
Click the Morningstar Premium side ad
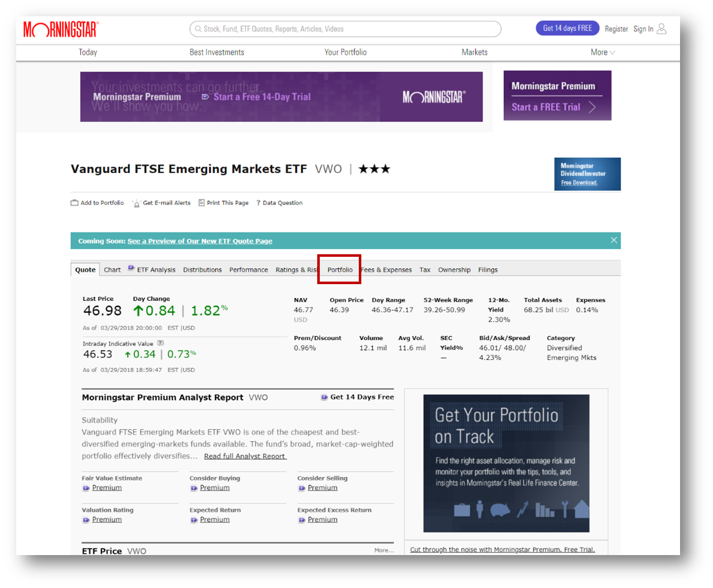[x=557, y=95]
